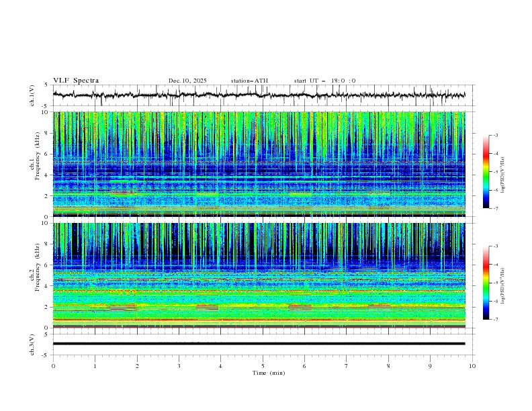The width and height of the screenshot is (532, 411).
Task: Click the "3" tick on the time axis
Action: point(179,366)
